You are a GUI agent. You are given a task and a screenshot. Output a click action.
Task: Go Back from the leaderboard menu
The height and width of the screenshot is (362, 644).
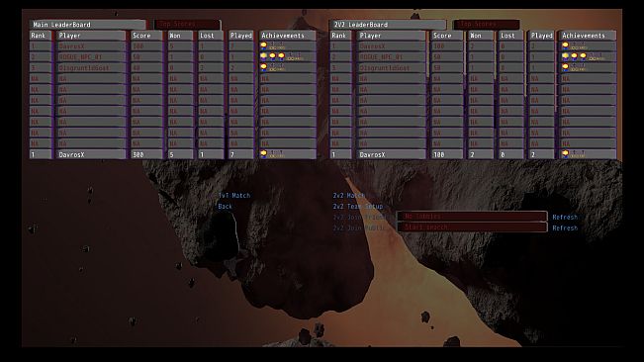pyautogui.click(x=225, y=206)
